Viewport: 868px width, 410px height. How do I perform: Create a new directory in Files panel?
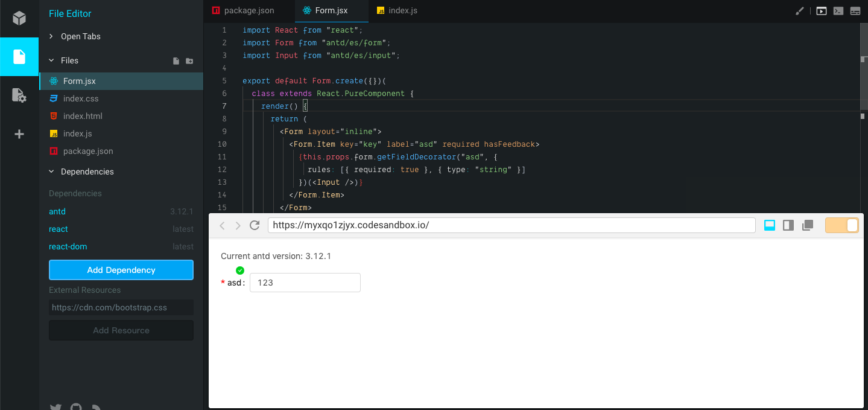189,60
